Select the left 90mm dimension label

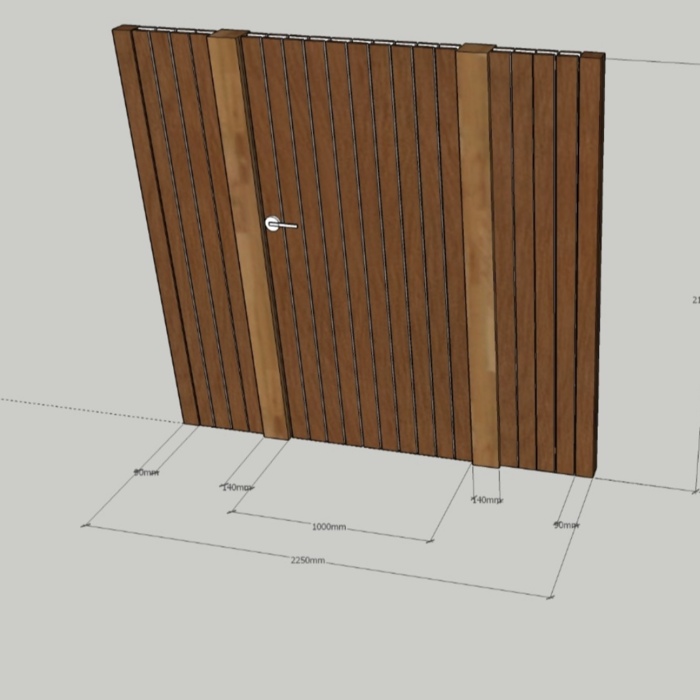click(146, 472)
